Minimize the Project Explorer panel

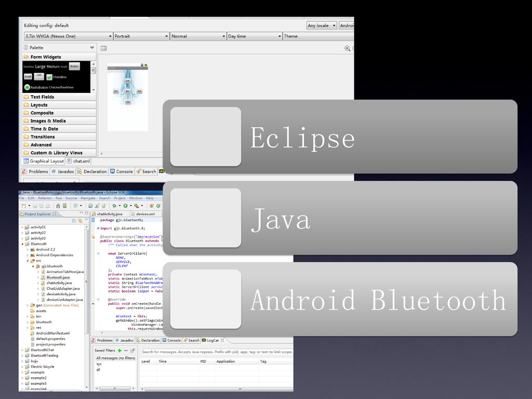click(x=82, y=214)
